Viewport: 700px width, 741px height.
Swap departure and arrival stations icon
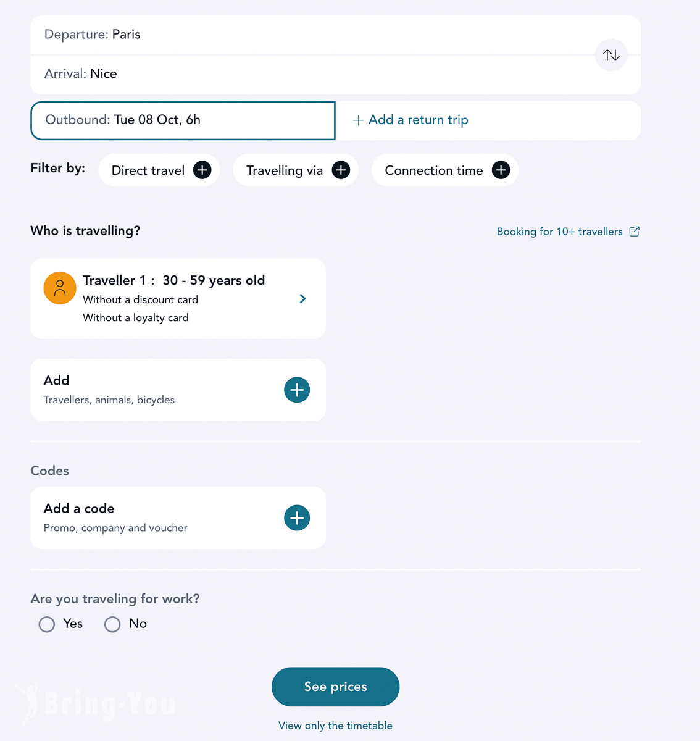[611, 55]
